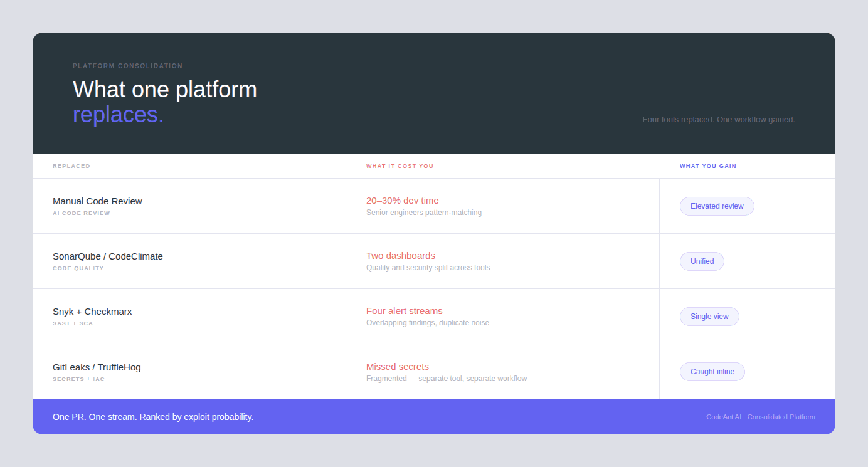868x467 pixels.
Task: Click the purple 'replaces.' heading word
Action: pyautogui.click(x=118, y=115)
